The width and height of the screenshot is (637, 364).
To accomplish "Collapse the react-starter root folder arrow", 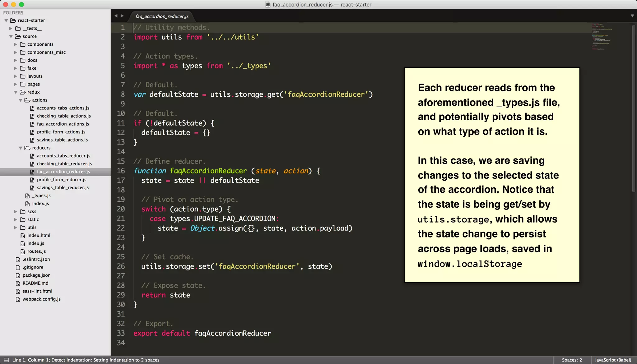I will click(6, 21).
